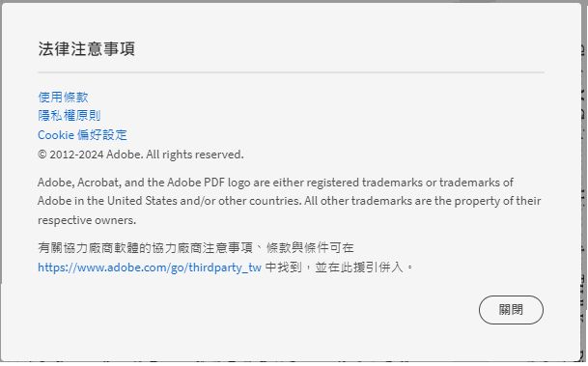Image resolution: width=588 pixels, height=366 pixels.
Task: Click the 關閉 button
Action: [x=511, y=310]
